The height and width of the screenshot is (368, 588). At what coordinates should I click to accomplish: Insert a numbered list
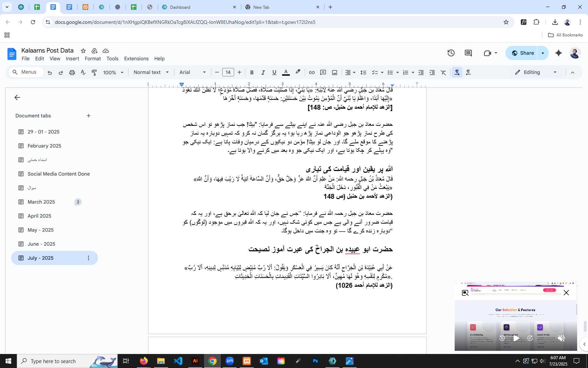point(406,73)
